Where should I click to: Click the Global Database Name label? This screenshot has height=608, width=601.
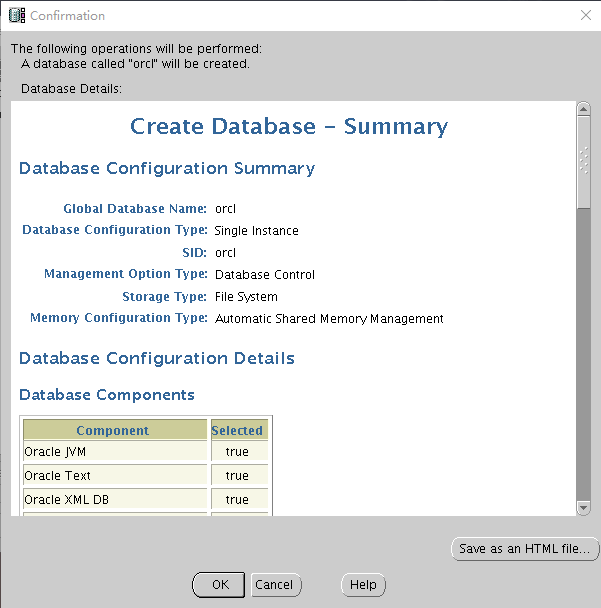pyautogui.click(x=135, y=209)
